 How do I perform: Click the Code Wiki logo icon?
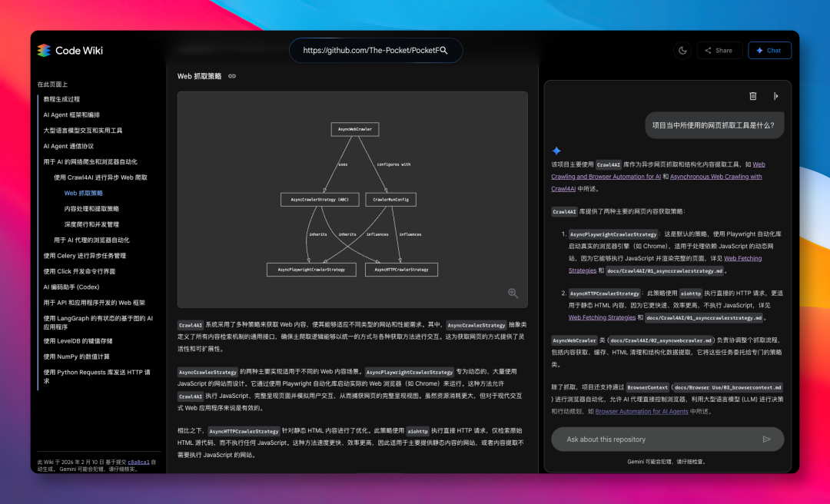pyautogui.click(x=44, y=50)
